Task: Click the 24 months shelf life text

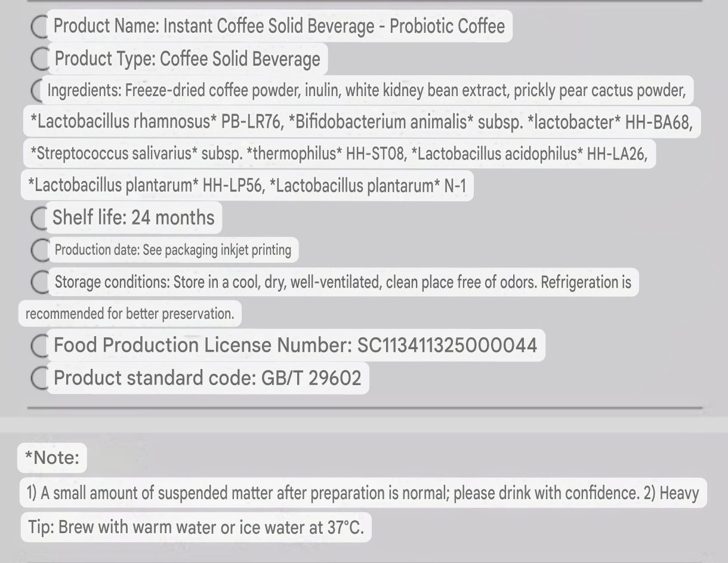Action: click(133, 217)
